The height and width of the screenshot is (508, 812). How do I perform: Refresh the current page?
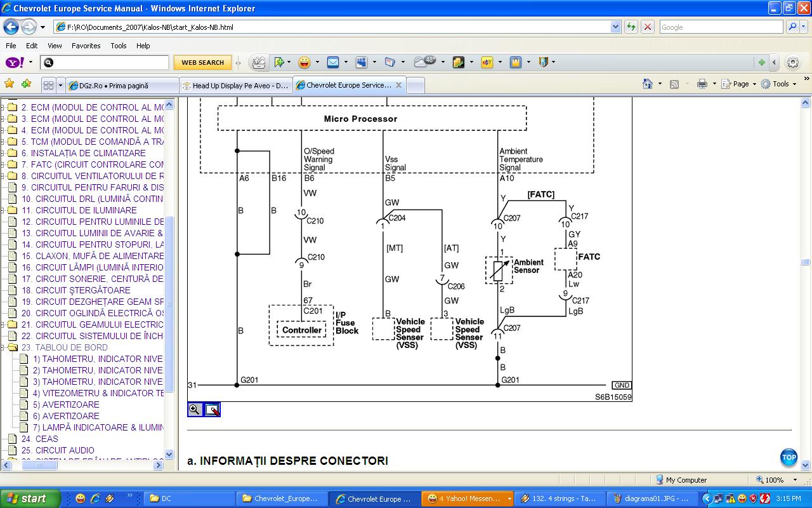point(631,27)
